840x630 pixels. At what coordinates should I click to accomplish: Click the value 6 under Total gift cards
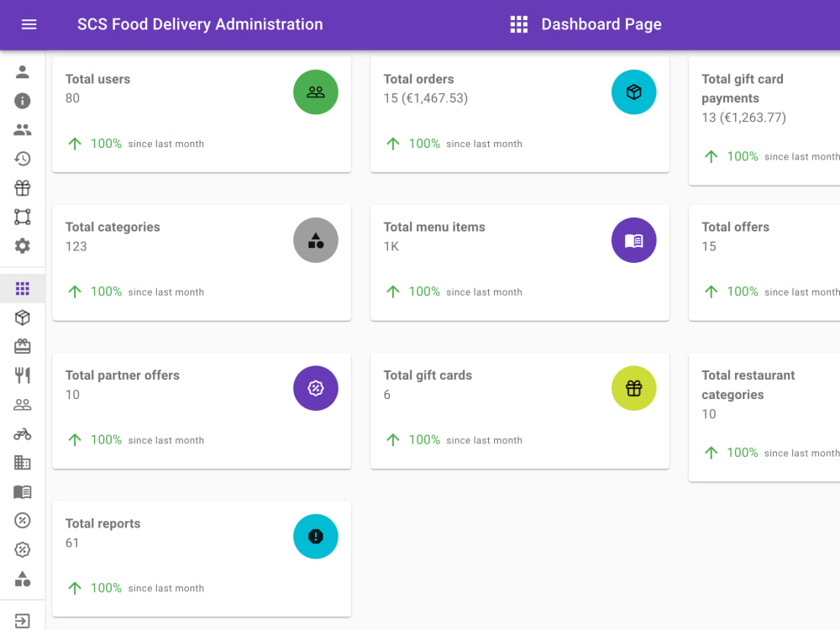[x=386, y=395]
